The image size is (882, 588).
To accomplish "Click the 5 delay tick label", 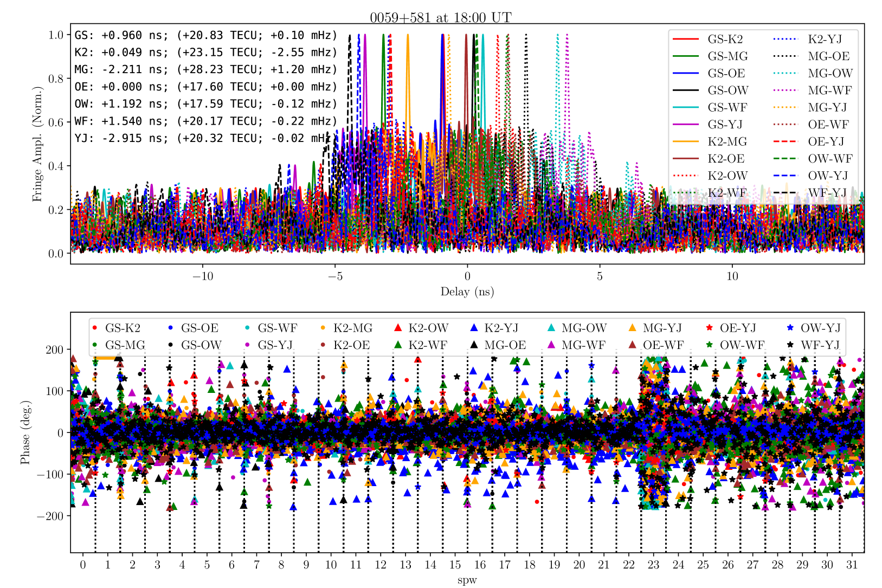I will coord(600,276).
